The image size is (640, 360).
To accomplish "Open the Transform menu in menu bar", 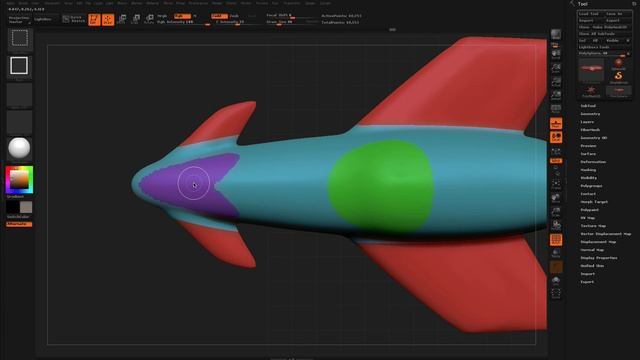I will click(292, 3).
